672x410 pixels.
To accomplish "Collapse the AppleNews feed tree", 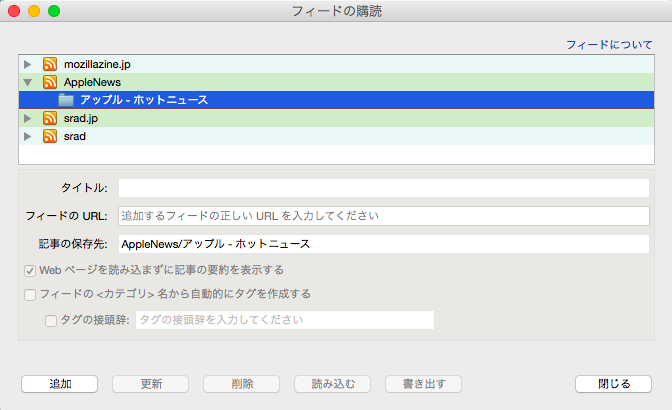I will point(28,82).
